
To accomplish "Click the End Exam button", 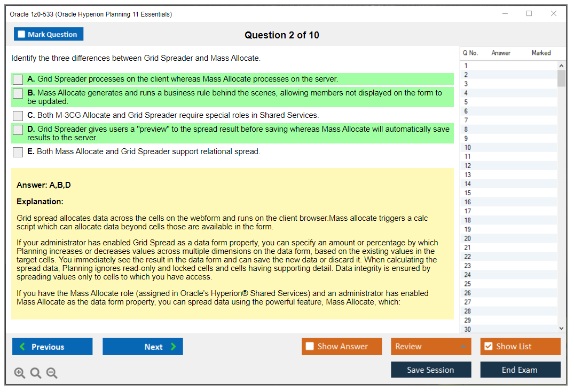I will tap(520, 370).
